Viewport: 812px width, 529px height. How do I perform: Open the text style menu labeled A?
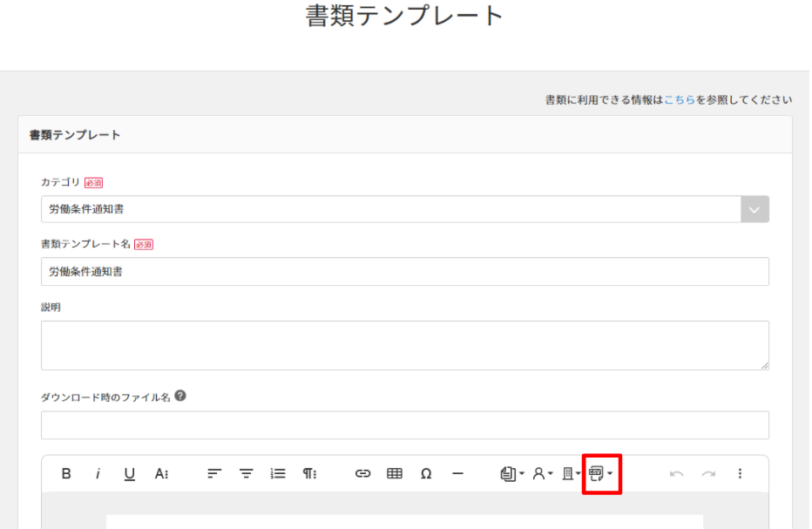click(x=160, y=473)
